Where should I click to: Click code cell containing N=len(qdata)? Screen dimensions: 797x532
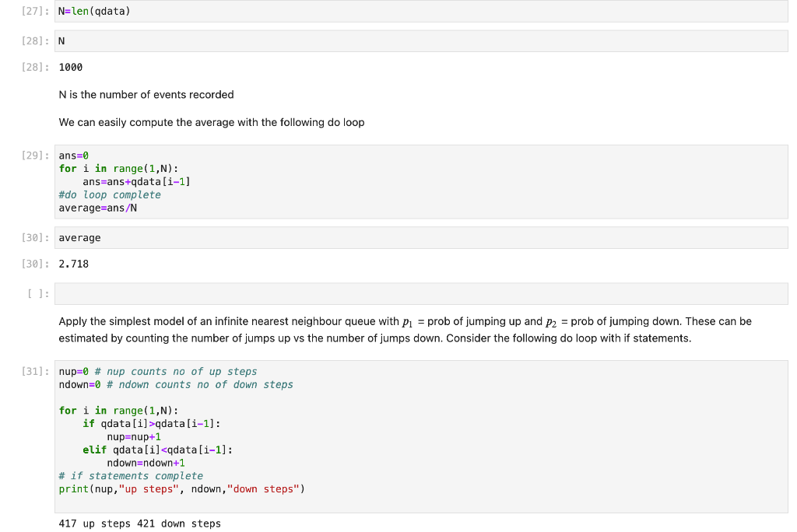pos(421,11)
